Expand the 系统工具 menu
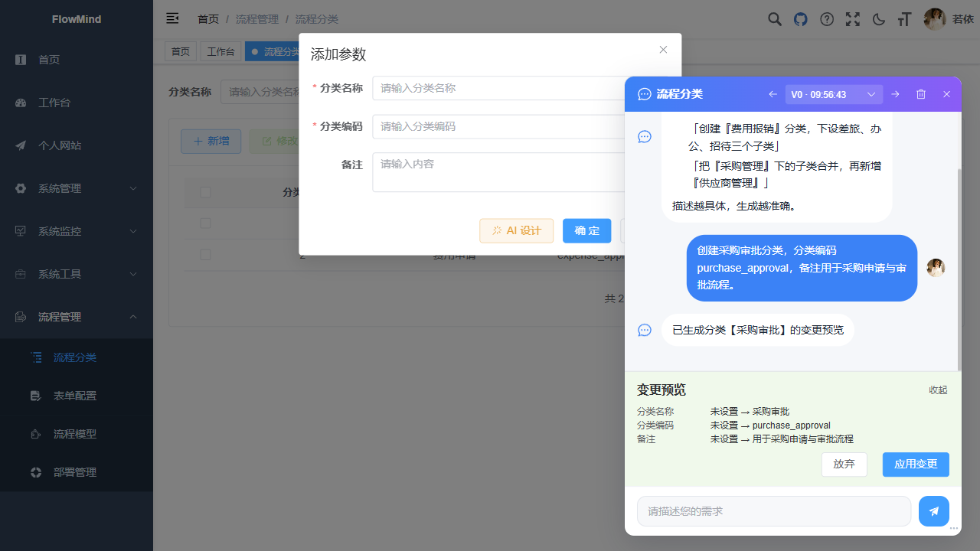Image resolution: width=980 pixels, height=551 pixels. [x=77, y=274]
